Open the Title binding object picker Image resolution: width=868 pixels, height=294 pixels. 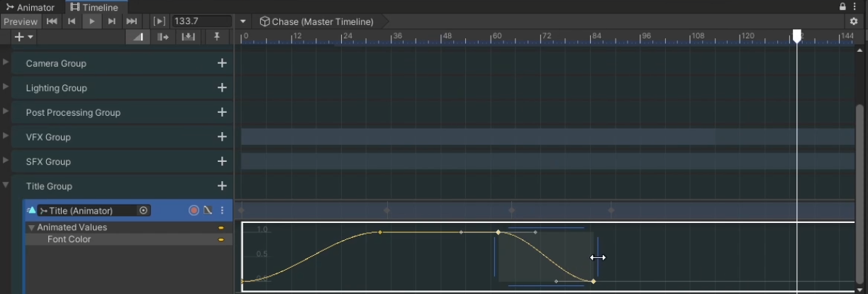coord(143,210)
